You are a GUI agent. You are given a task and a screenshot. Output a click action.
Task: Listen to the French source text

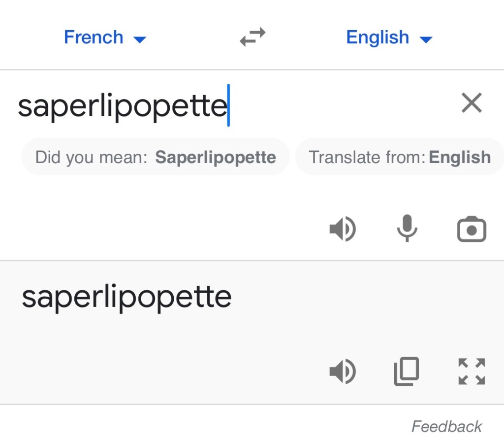tap(342, 230)
